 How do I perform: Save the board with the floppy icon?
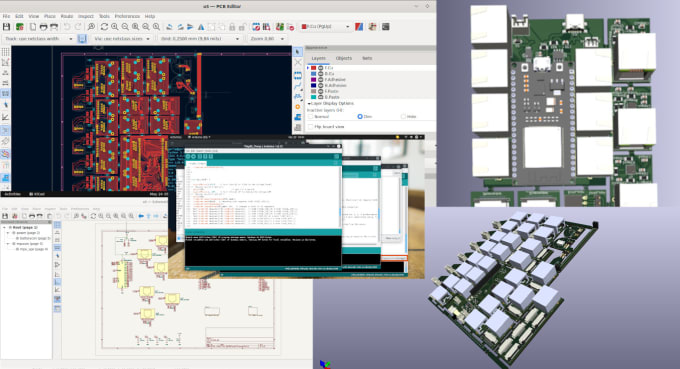point(6,27)
